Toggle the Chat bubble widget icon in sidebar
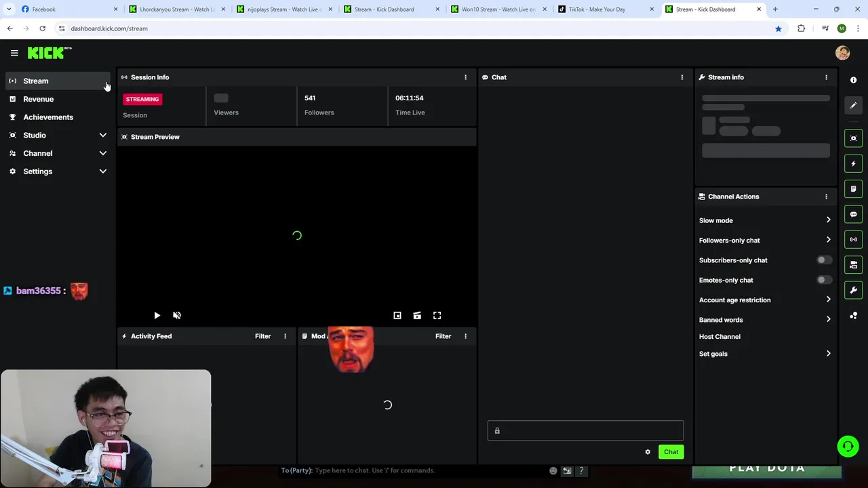Screen dimensions: 868x488 point(853,214)
